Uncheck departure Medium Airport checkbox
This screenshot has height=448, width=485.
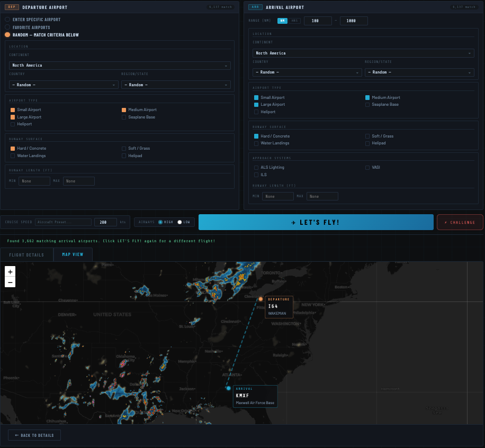124,109
